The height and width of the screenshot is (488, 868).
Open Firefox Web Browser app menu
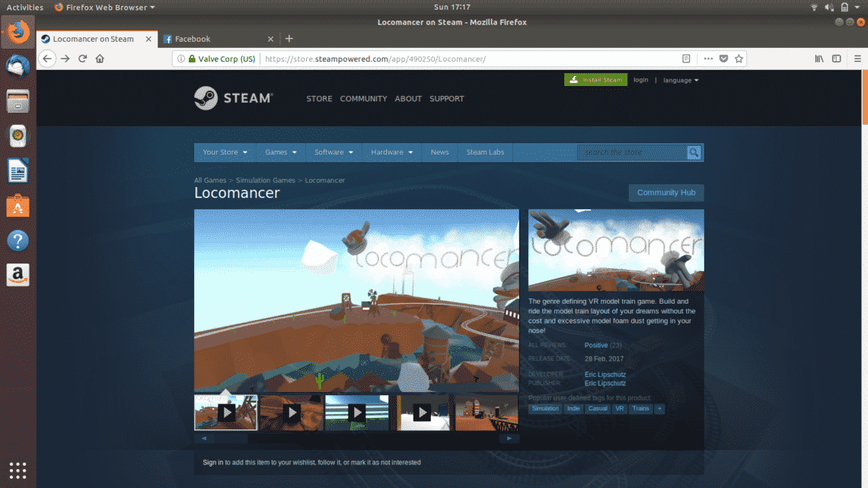pyautogui.click(x=104, y=7)
